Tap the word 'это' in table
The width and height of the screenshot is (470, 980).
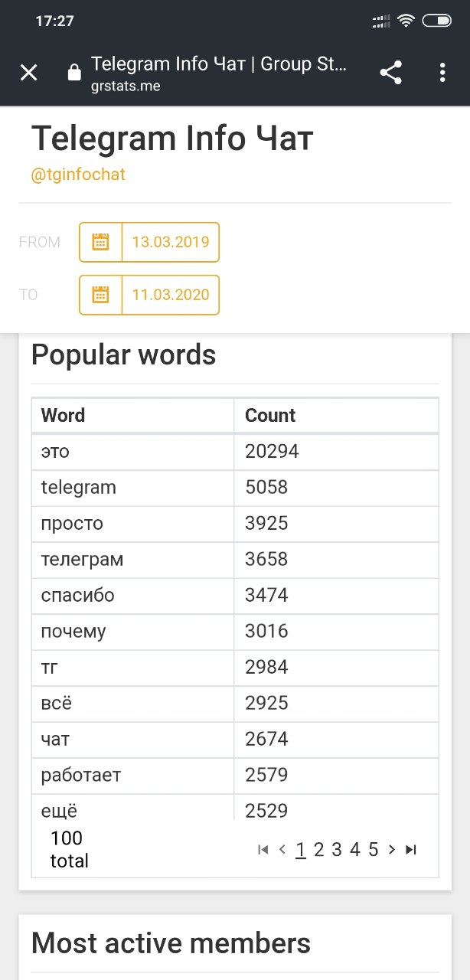55,452
